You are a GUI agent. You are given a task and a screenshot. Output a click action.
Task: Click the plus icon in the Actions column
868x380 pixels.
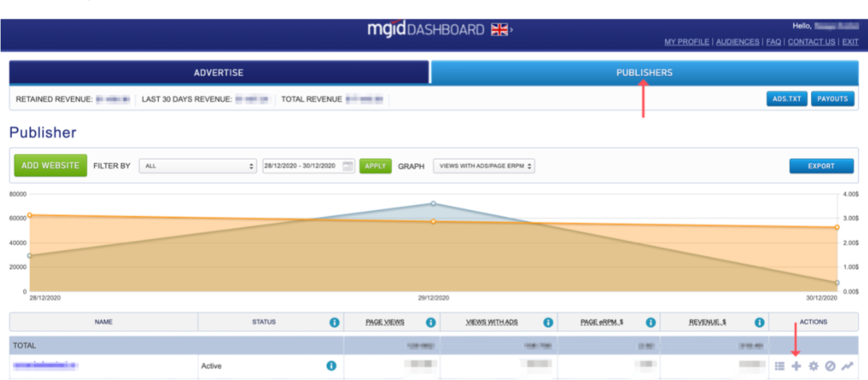796,366
